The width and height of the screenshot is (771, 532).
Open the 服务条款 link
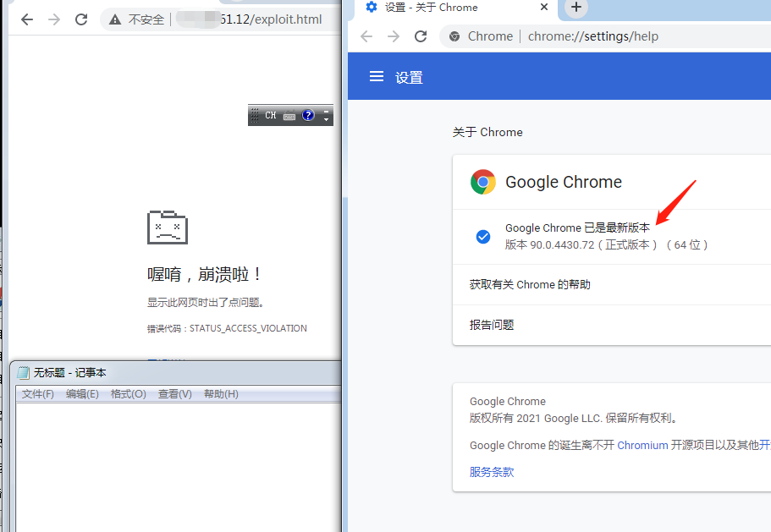492,472
